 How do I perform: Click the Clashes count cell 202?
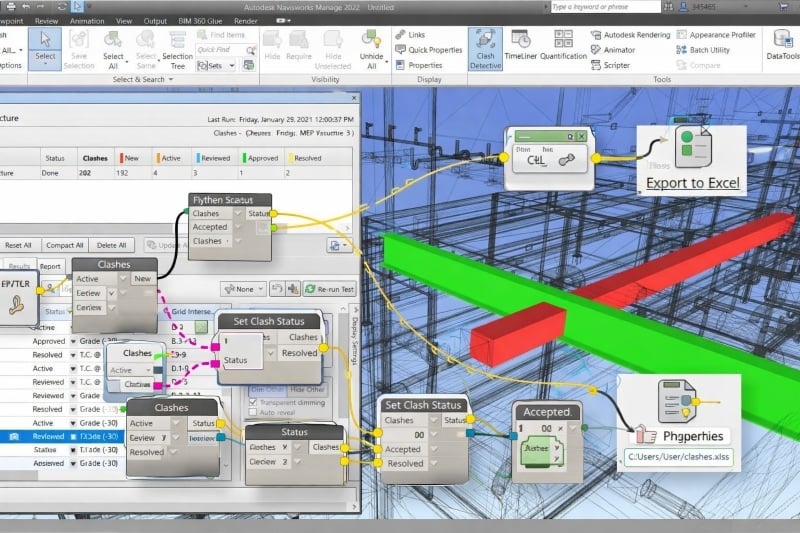click(85, 173)
